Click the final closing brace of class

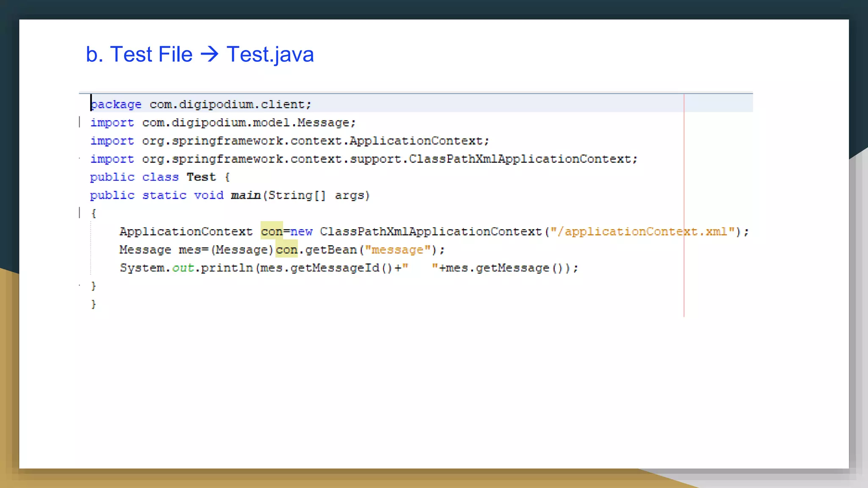[x=94, y=304]
